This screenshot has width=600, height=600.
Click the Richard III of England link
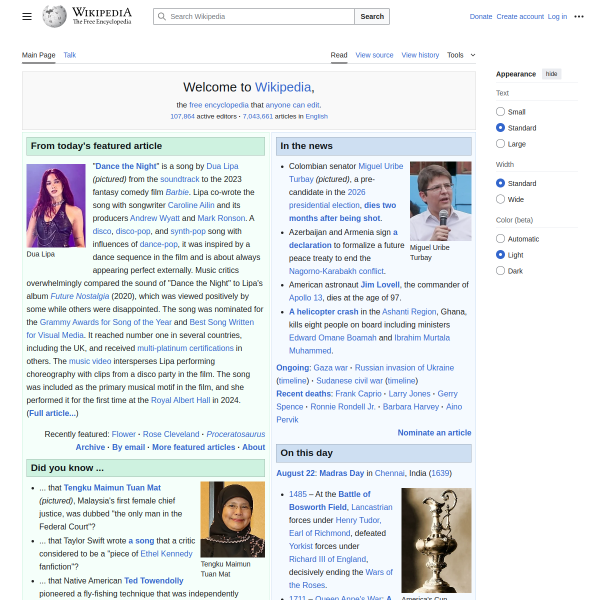[328, 559]
